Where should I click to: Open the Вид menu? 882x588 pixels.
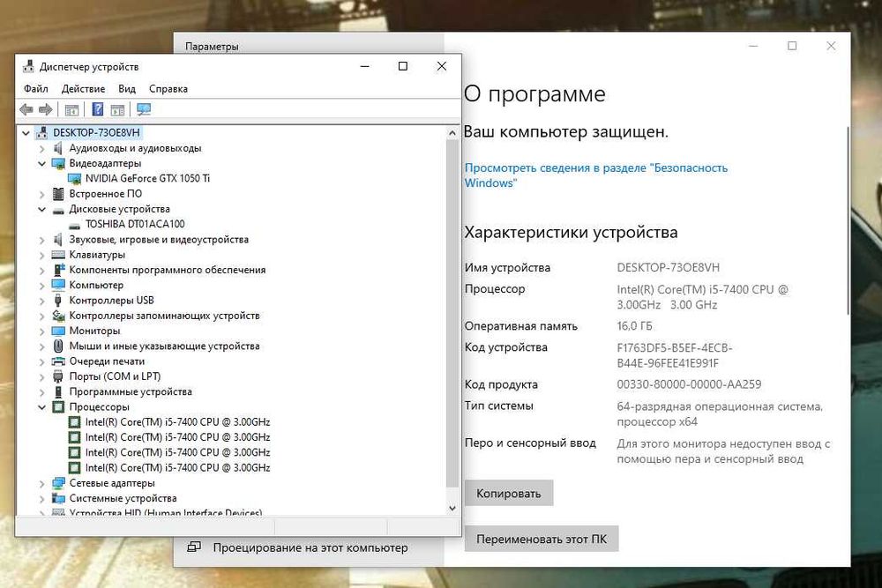127,89
